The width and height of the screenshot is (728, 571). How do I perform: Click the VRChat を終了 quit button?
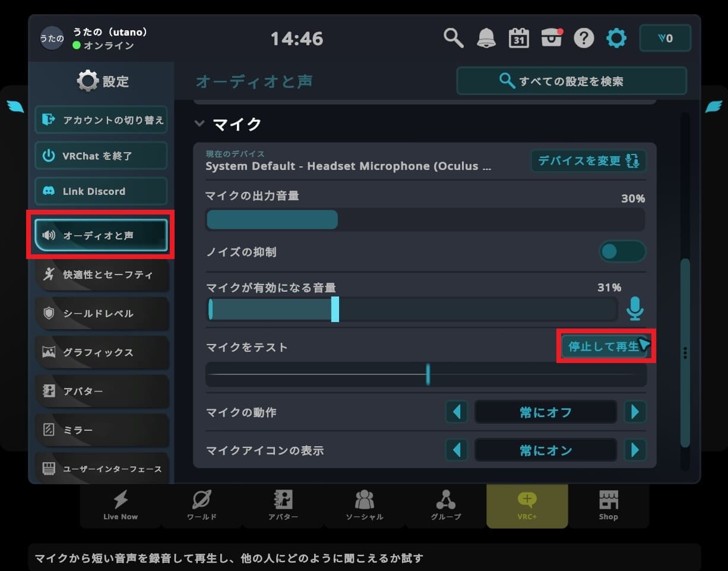point(101,156)
